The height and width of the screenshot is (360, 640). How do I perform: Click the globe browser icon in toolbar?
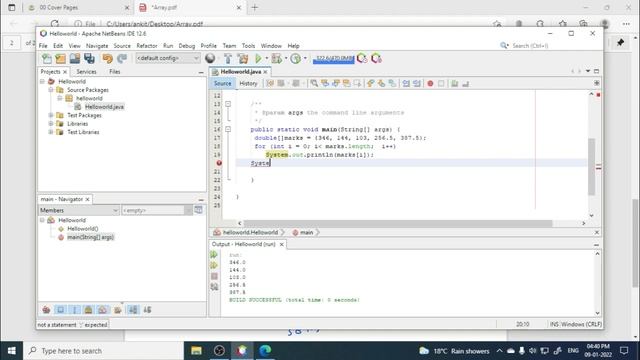[210, 58]
